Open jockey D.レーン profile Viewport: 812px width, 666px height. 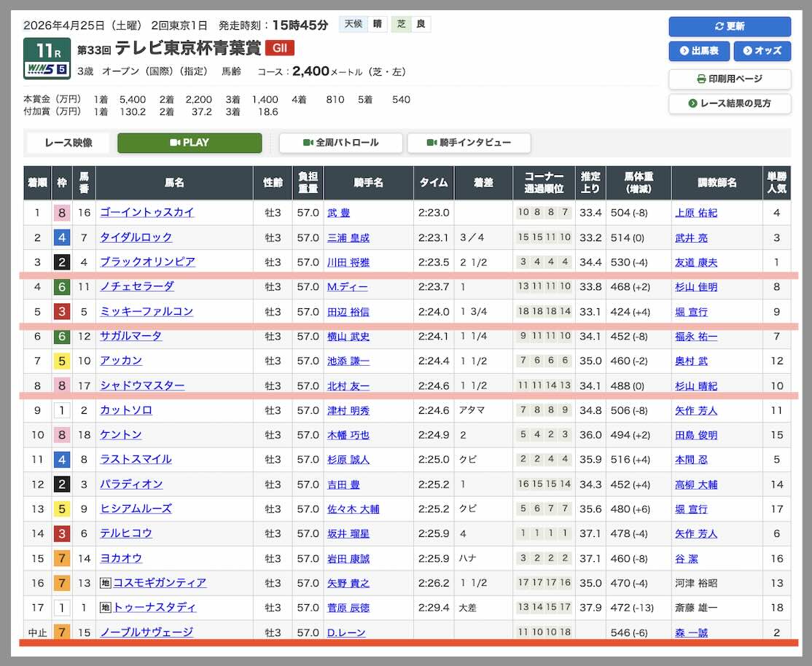pos(346,632)
